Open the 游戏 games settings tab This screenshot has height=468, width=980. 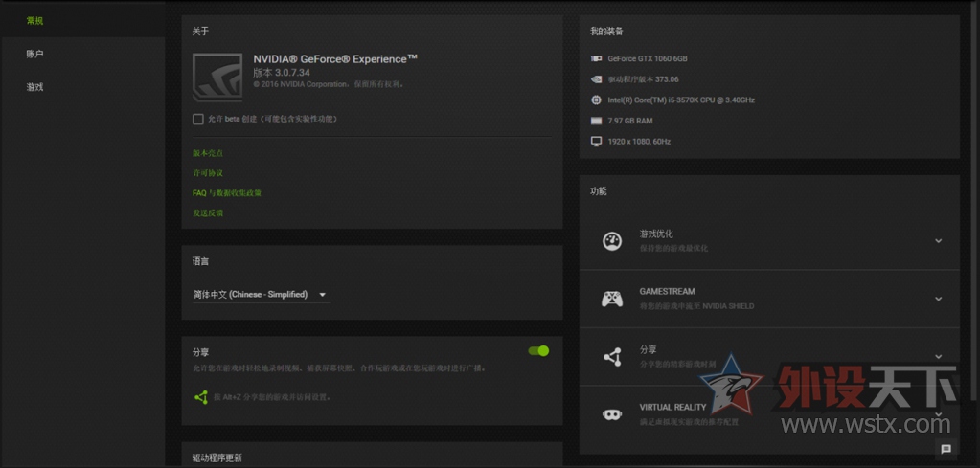click(x=35, y=87)
